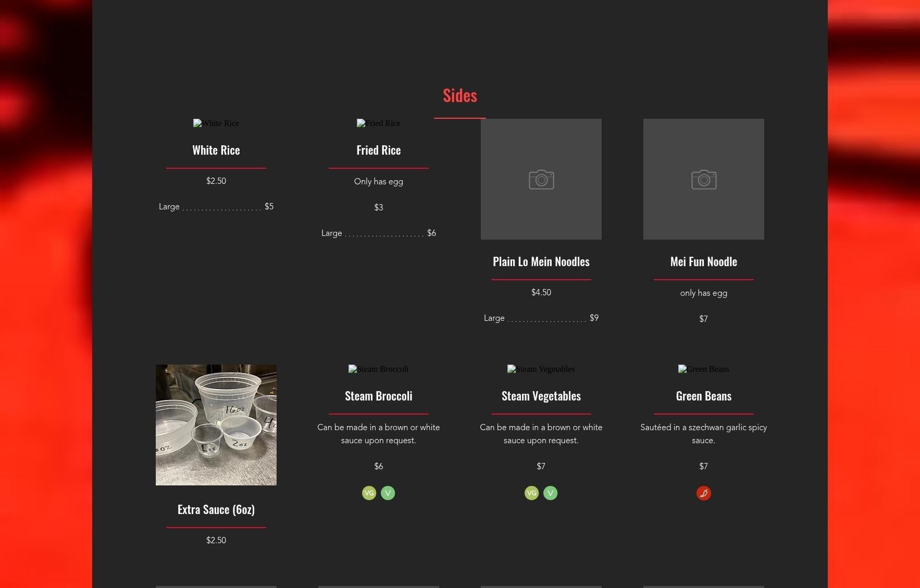Click the camera placeholder for Plain Lo Mein Noodles

[541, 179]
